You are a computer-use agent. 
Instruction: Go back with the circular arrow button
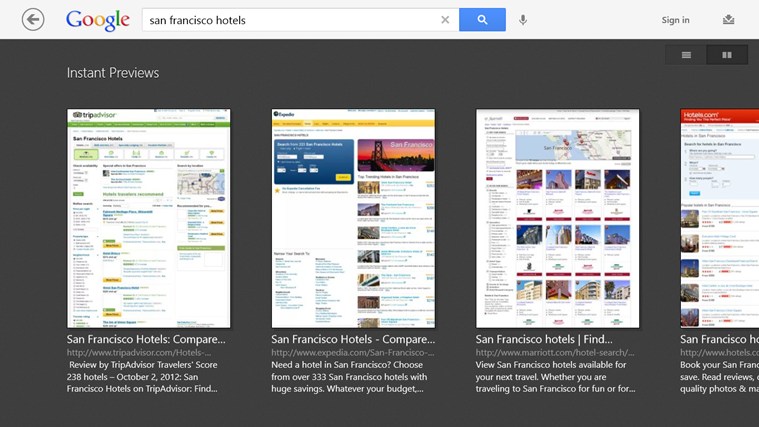click(x=33, y=20)
